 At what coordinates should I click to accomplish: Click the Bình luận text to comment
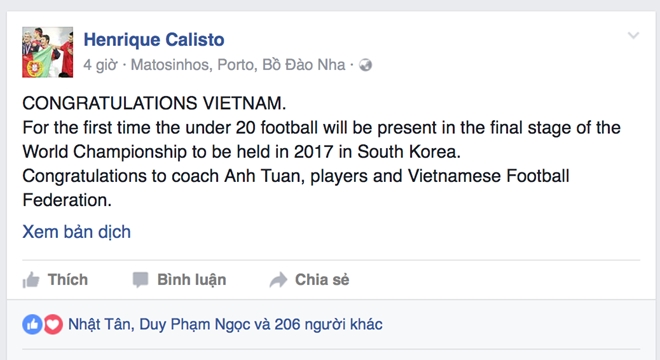tap(192, 280)
